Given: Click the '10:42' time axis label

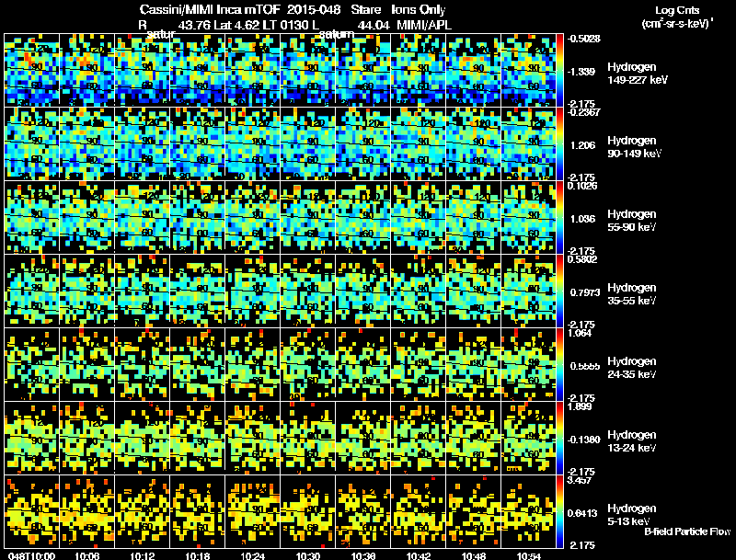Looking at the screenshot, I should click(419, 556).
